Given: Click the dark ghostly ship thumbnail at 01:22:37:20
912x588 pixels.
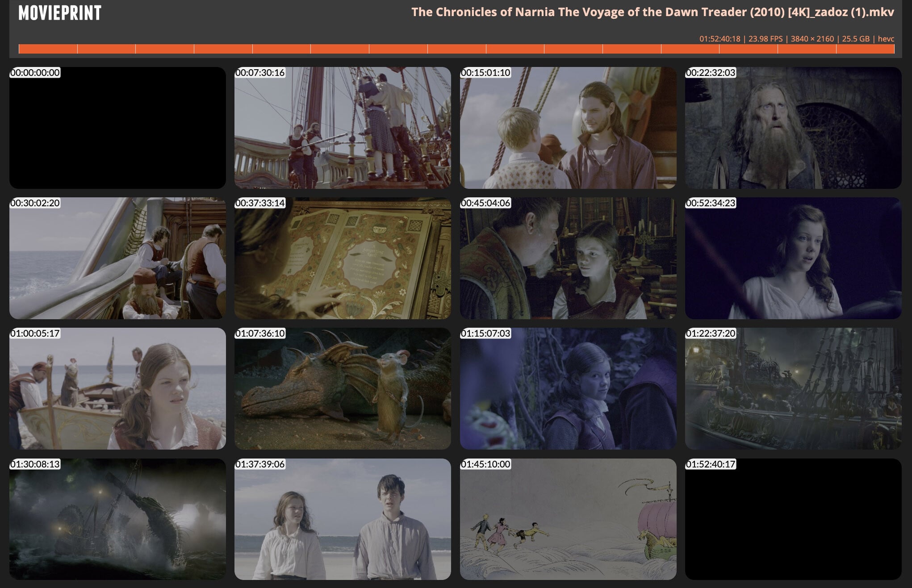Looking at the screenshot, I should coord(793,388).
